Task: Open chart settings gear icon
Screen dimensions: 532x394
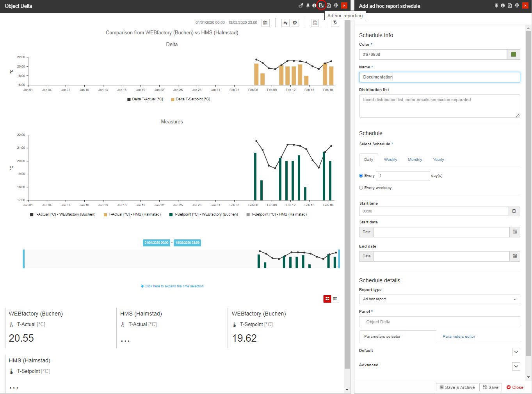Action: pos(295,23)
